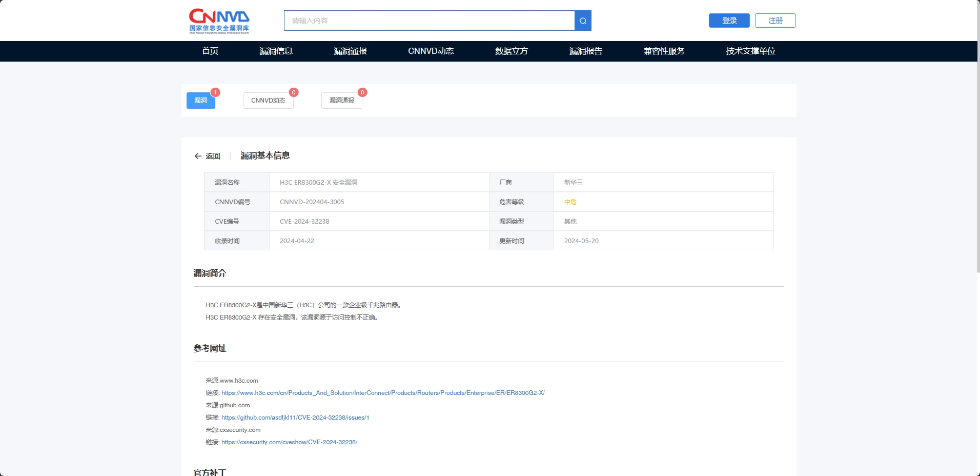Click the 危害等级 label cell
Viewport: 980px width, 476px height.
pos(521,202)
